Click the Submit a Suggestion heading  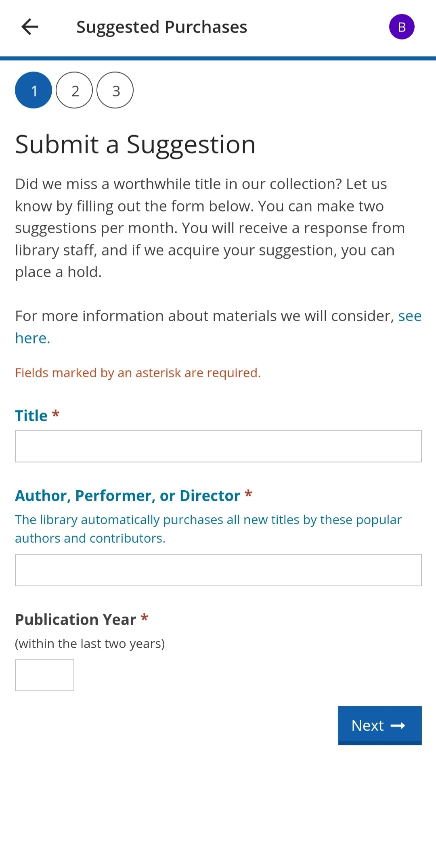pyautogui.click(x=136, y=144)
